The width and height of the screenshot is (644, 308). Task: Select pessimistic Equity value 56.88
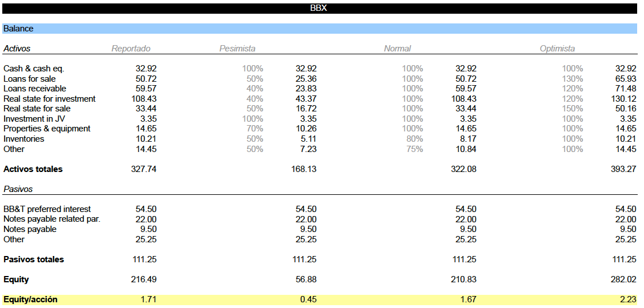[x=306, y=279]
